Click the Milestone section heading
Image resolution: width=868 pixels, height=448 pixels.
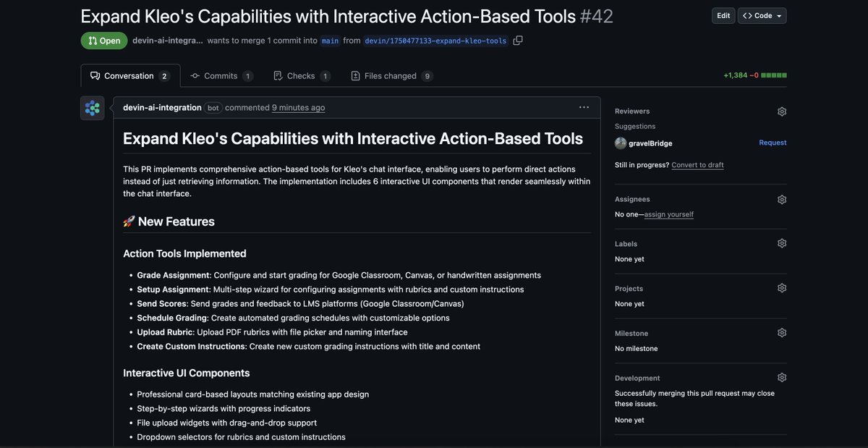click(631, 334)
